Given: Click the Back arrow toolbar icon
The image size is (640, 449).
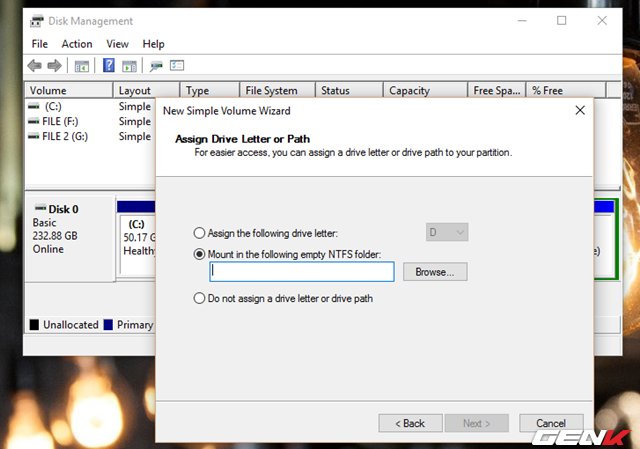Looking at the screenshot, I should [36, 66].
